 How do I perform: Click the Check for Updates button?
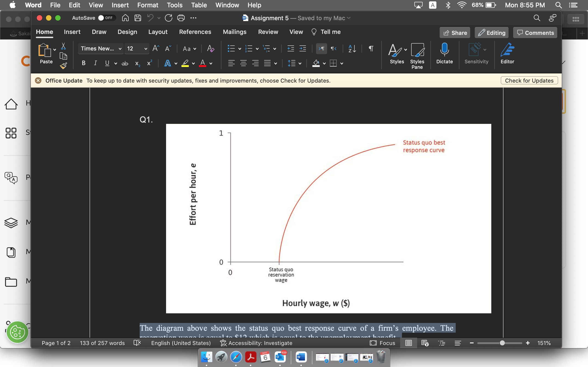529,81
